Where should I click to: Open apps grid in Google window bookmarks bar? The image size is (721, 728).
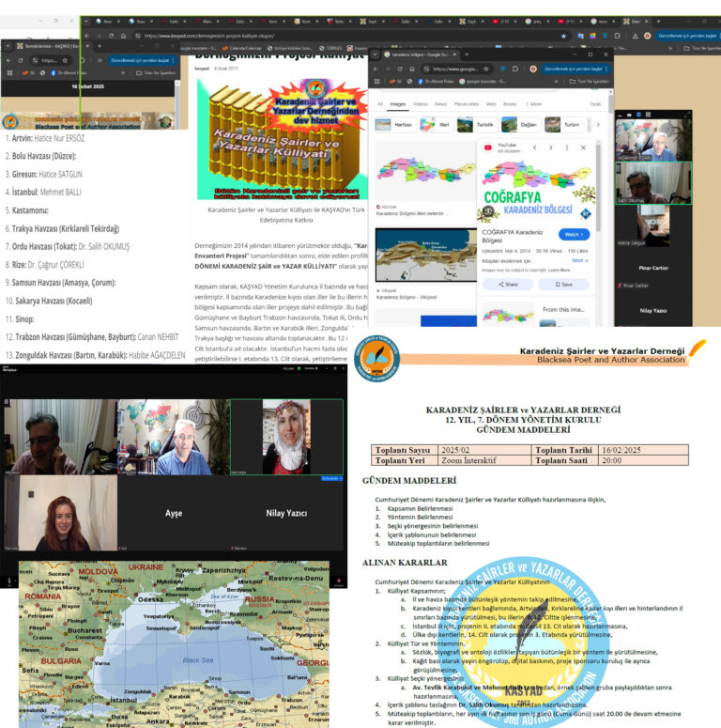[x=376, y=81]
